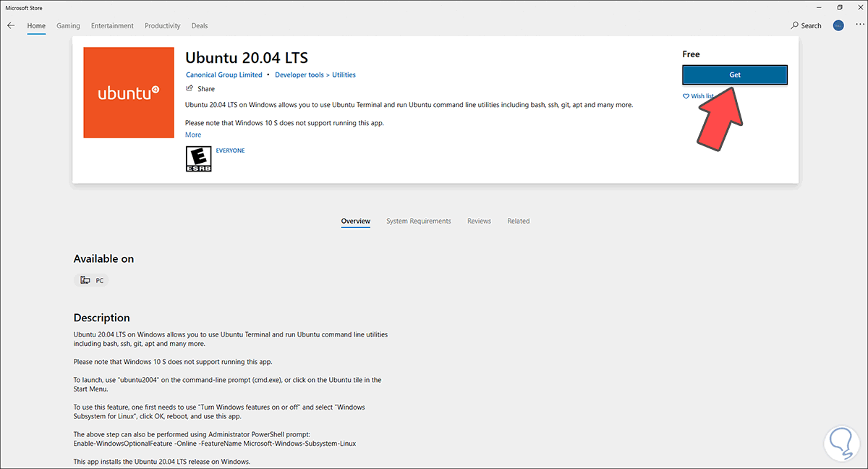Screen dimensions: 868x469
Task: Restore down the Microsoft Store window
Action: click(839, 7)
